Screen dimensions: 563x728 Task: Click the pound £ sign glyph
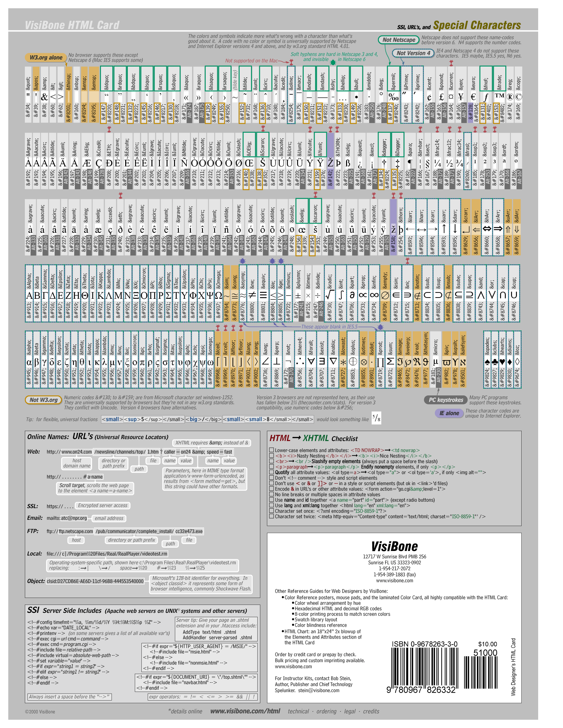pyautogui.click(x=441, y=97)
